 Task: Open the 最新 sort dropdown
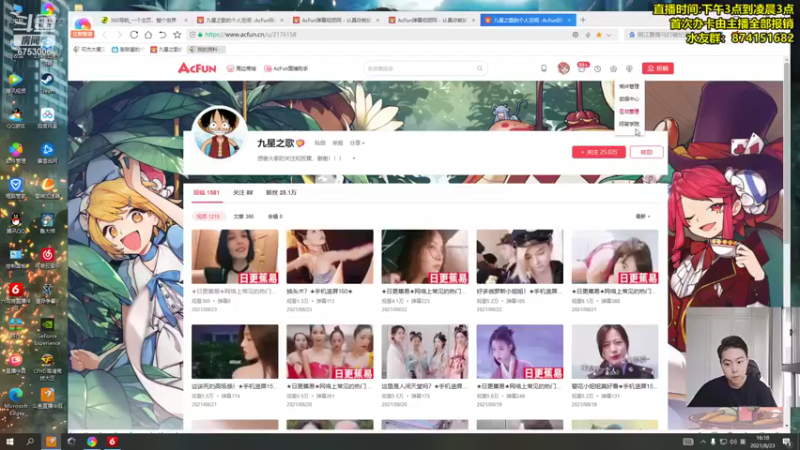[x=642, y=217]
